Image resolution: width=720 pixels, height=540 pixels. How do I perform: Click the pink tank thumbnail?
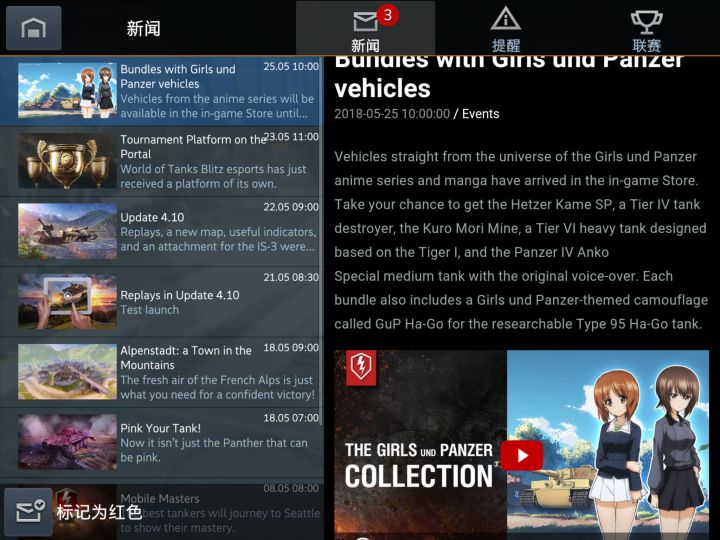point(67,442)
